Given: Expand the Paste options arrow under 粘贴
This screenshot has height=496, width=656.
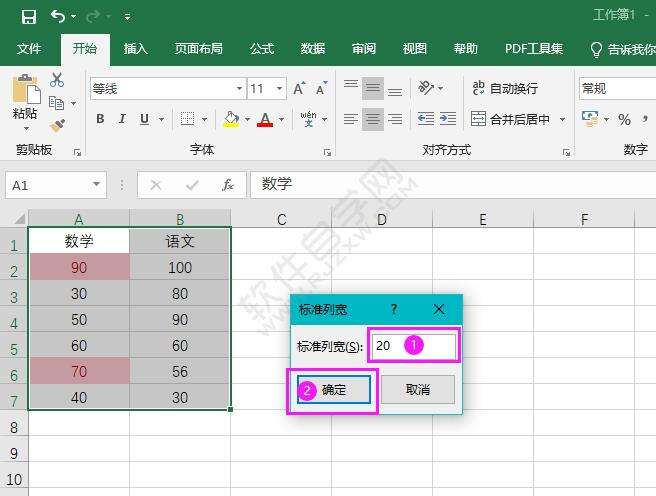Looking at the screenshot, I should tap(26, 128).
